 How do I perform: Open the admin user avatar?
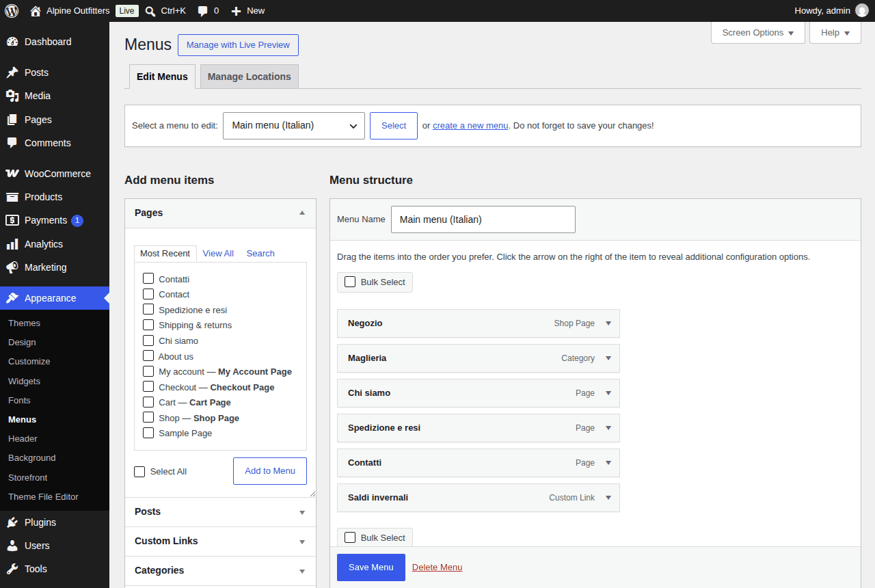(862, 11)
